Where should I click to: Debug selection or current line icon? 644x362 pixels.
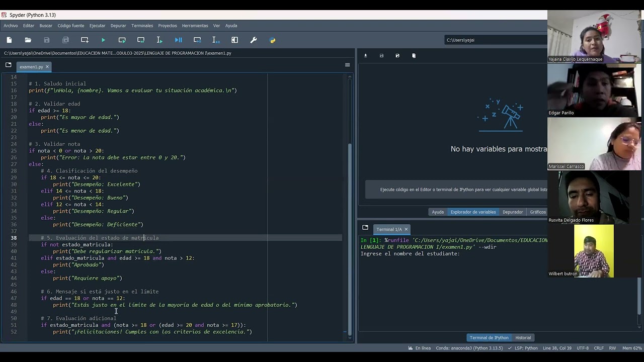pos(216,40)
